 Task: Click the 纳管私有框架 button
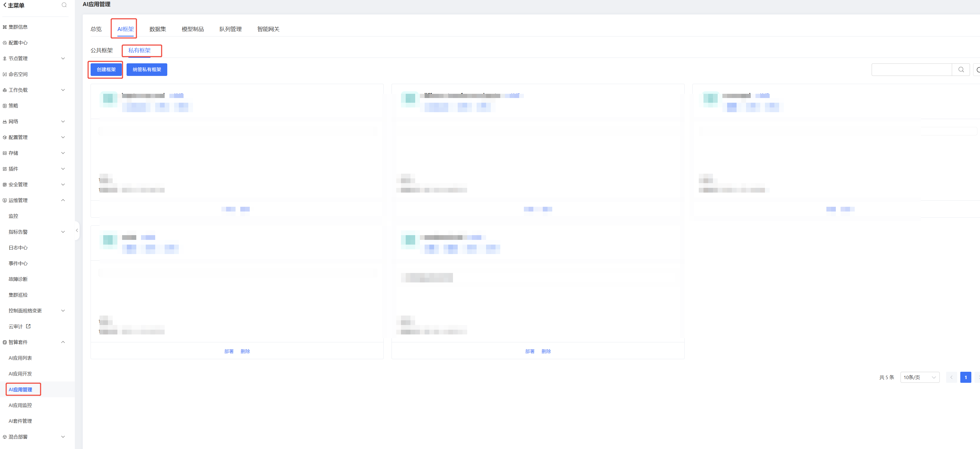147,70
